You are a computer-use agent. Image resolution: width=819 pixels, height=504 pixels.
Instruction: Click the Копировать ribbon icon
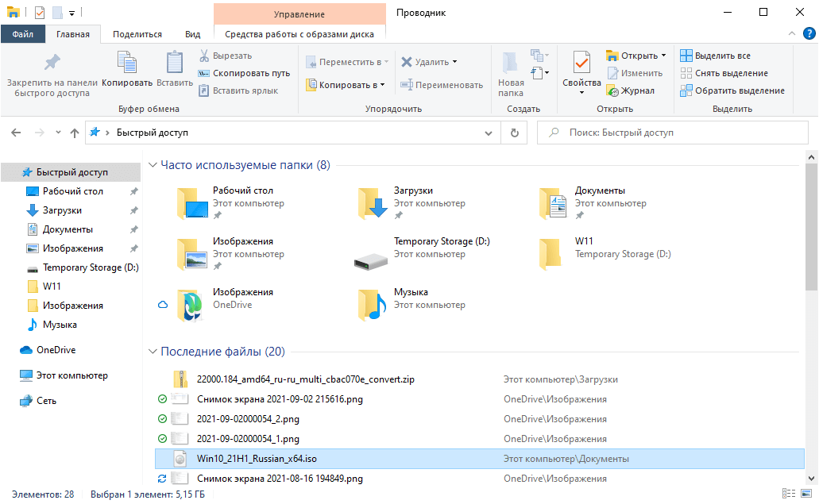127,62
